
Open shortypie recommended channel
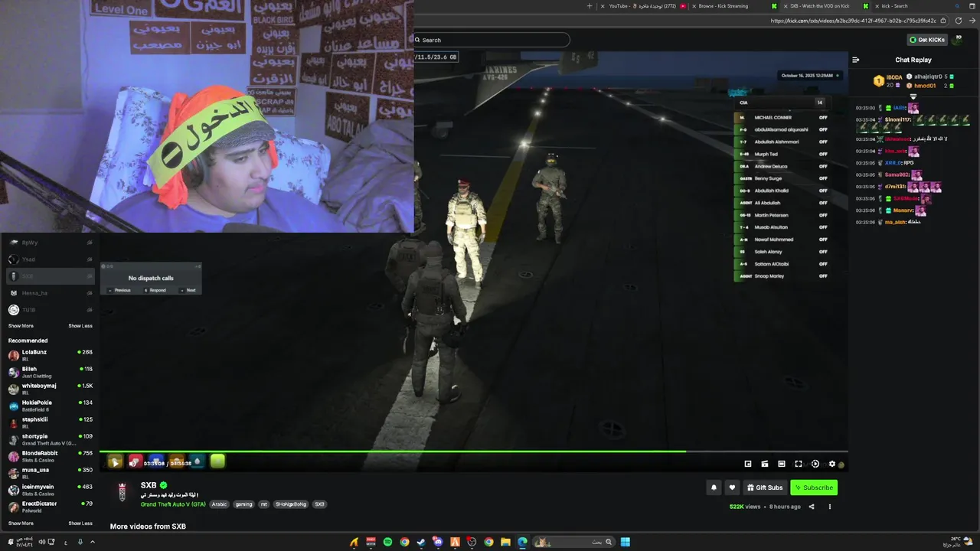[x=50, y=439]
